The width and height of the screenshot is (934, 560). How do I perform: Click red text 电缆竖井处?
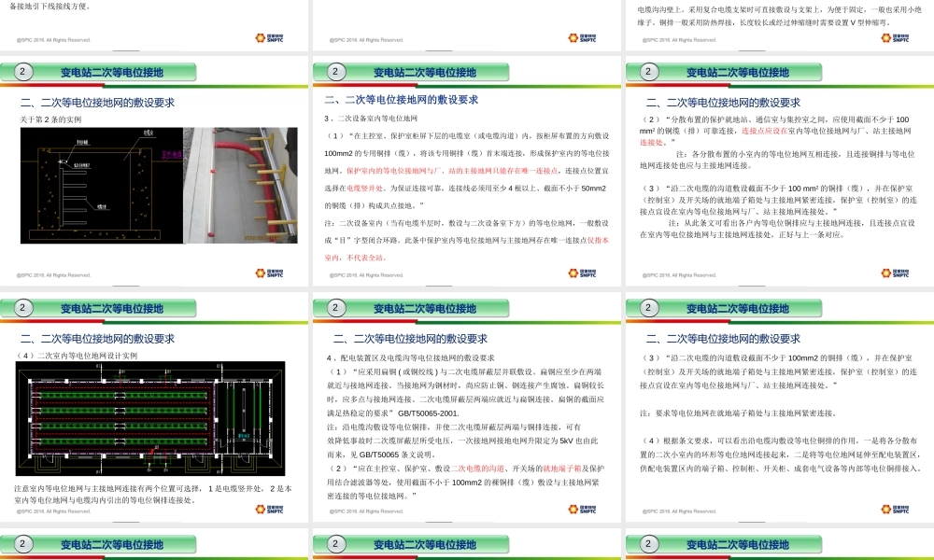coord(364,188)
